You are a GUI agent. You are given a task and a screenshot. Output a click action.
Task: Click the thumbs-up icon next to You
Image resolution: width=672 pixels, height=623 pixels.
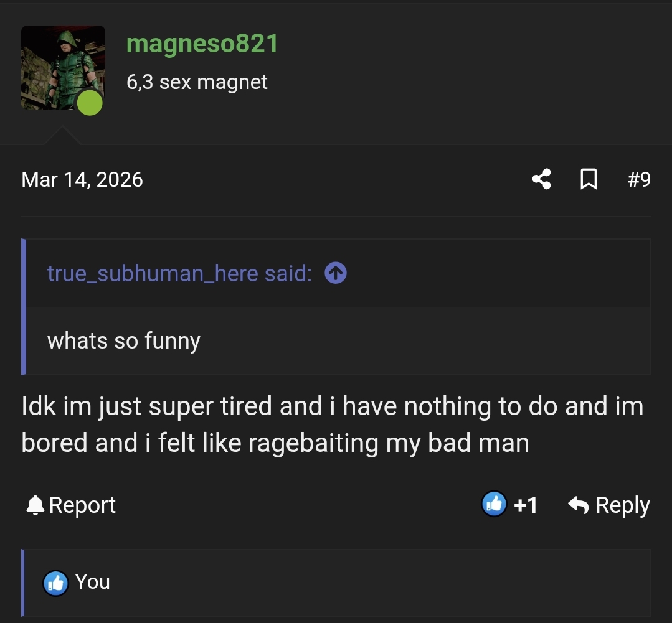55,583
